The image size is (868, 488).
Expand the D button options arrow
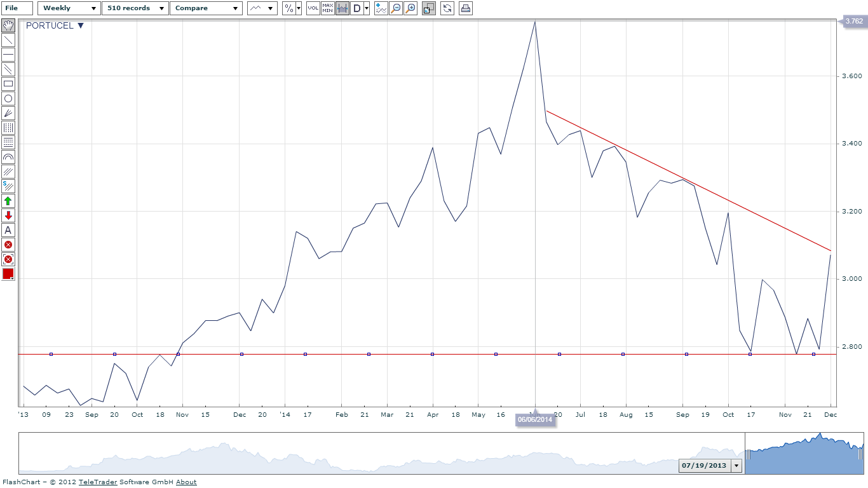(367, 8)
